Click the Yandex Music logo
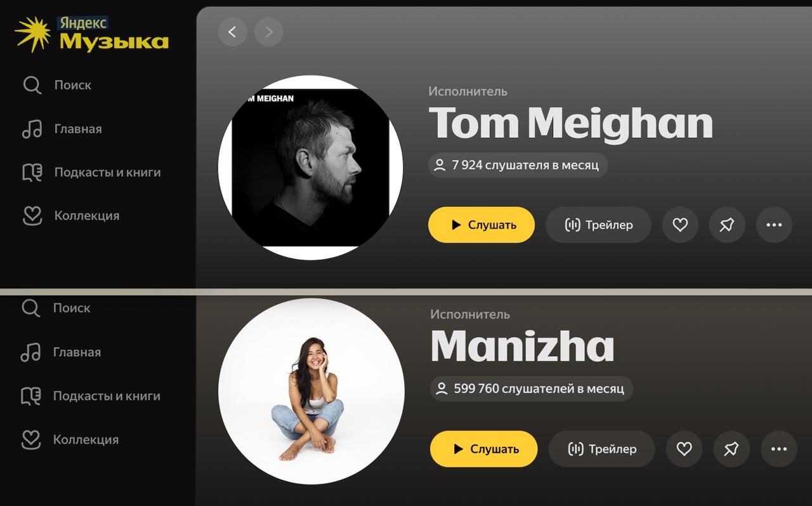This screenshot has width=812, height=506. tap(92, 34)
